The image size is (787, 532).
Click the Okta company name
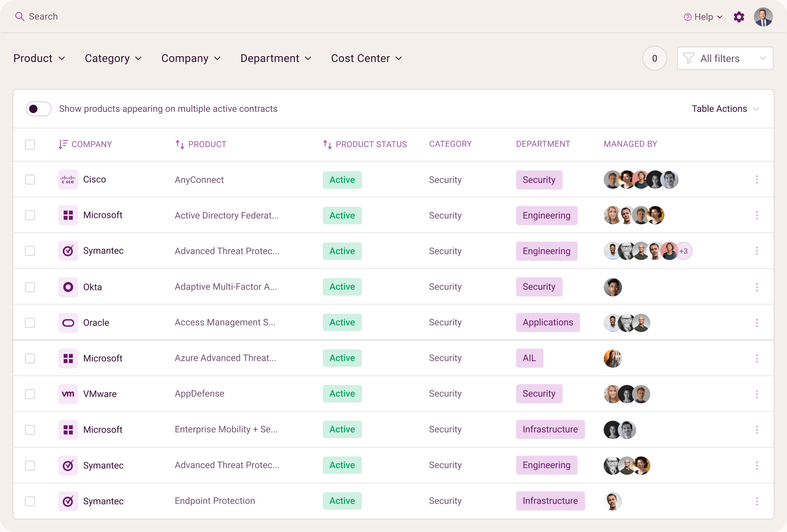(x=92, y=287)
